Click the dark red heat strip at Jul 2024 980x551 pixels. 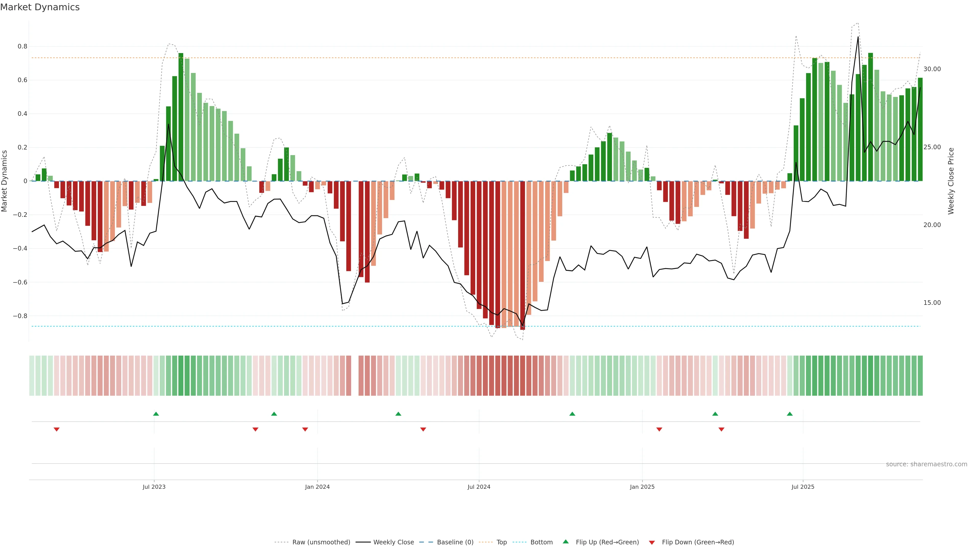pos(479,376)
